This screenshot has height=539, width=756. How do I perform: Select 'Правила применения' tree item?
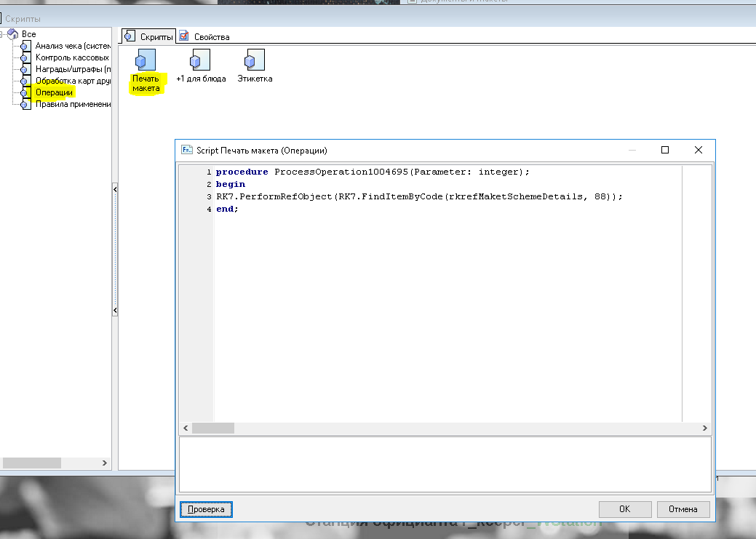click(x=72, y=104)
